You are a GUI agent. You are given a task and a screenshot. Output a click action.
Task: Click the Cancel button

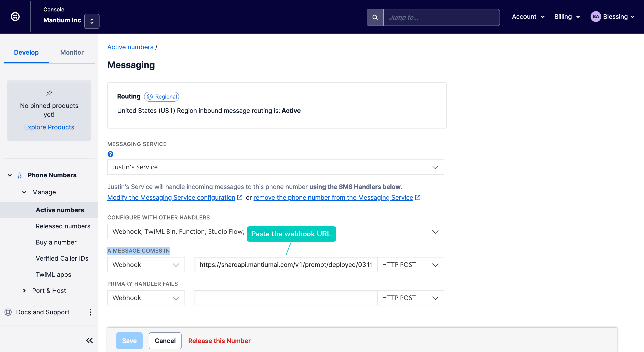click(x=165, y=341)
